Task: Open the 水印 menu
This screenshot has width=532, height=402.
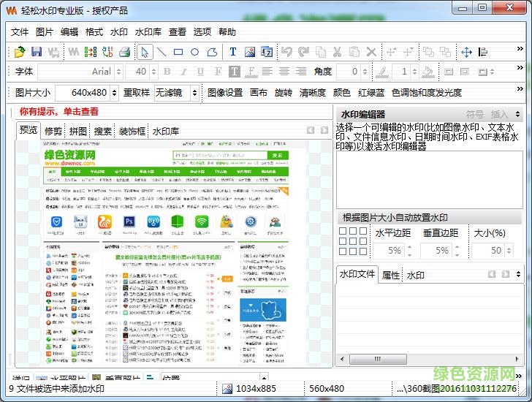Action: 118,32
